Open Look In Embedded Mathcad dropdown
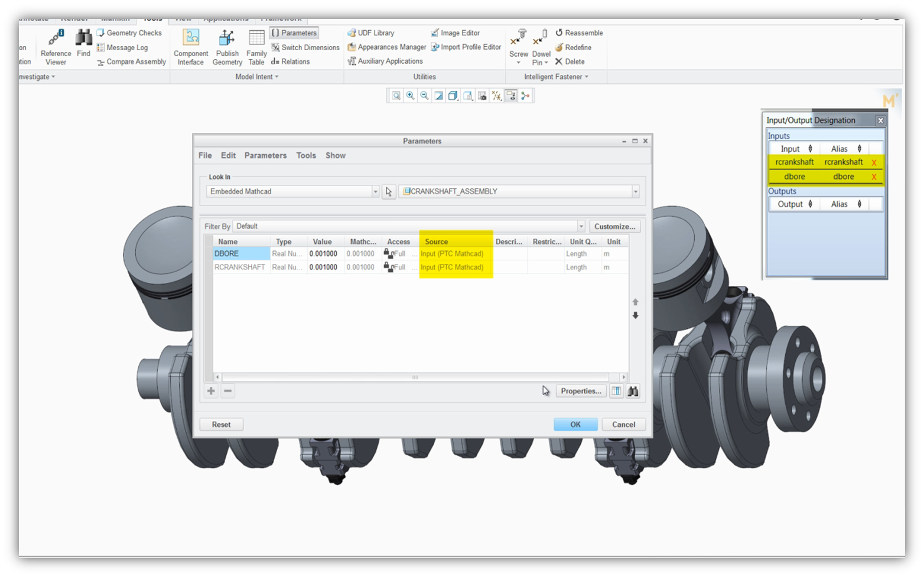 (375, 191)
